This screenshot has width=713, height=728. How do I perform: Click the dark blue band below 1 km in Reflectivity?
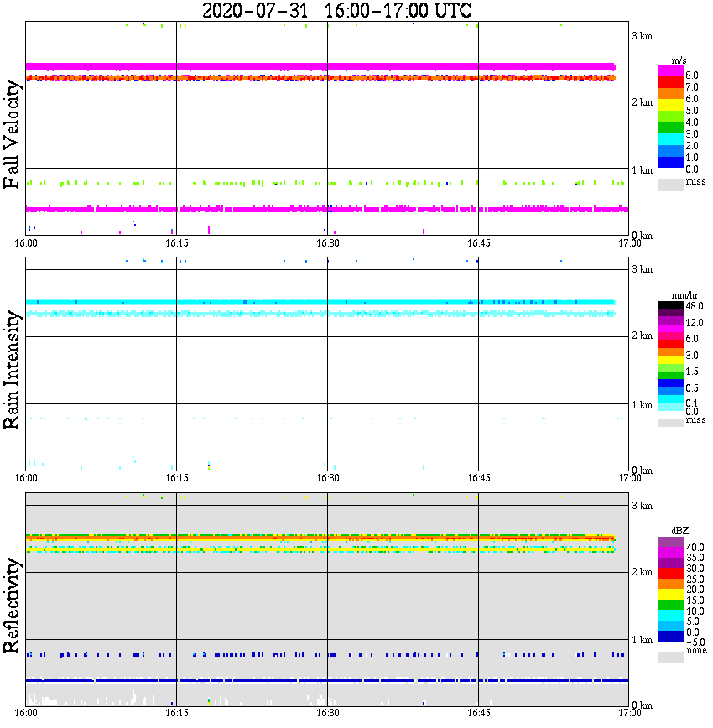(327, 680)
